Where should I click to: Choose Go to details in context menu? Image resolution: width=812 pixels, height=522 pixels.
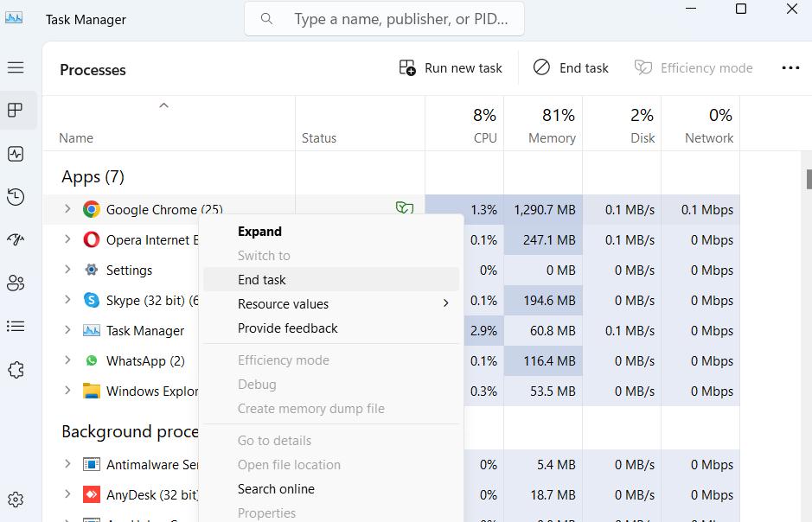(331, 440)
